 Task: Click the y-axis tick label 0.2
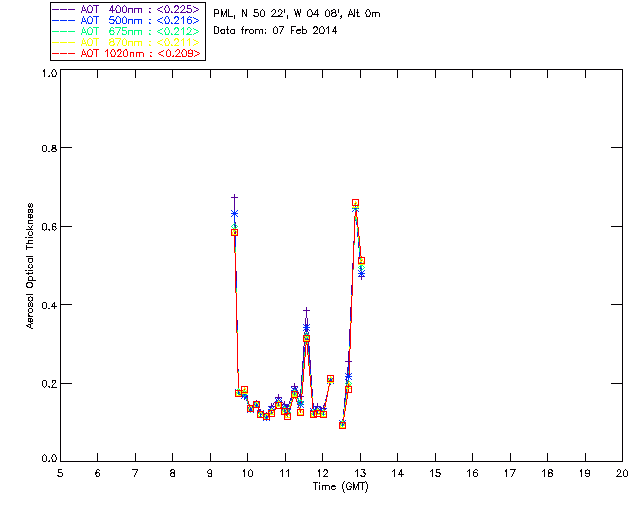49,384
